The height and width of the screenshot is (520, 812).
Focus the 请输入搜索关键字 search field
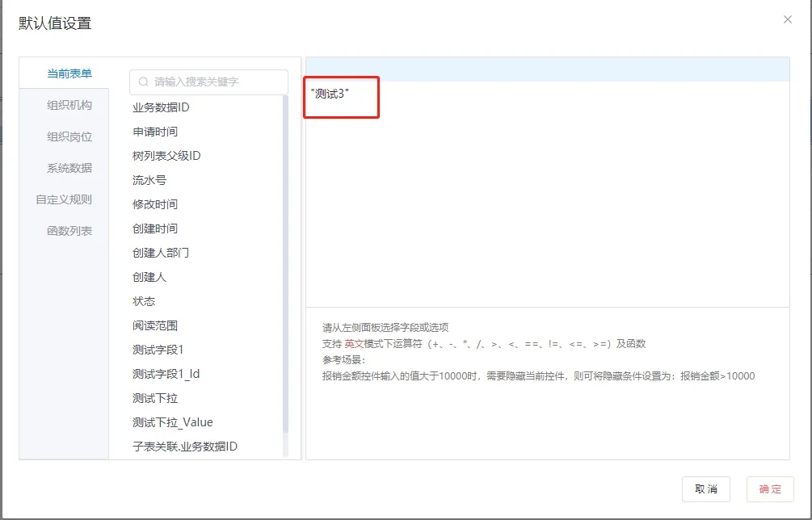[x=214, y=82]
